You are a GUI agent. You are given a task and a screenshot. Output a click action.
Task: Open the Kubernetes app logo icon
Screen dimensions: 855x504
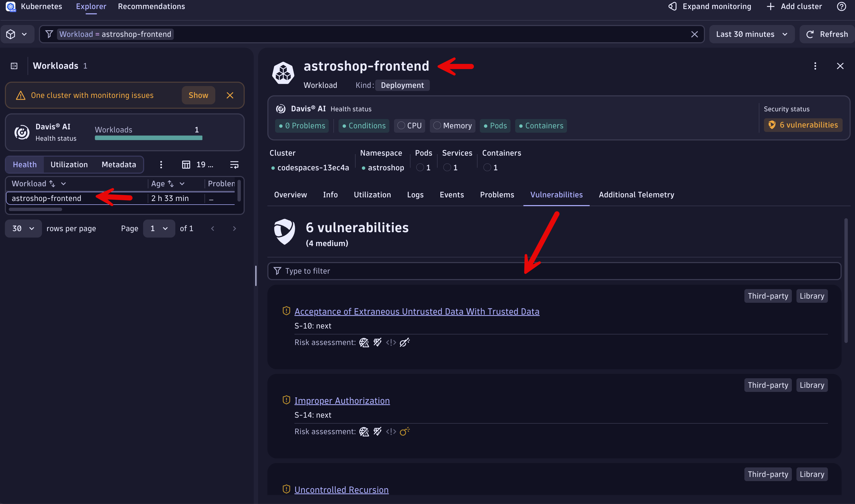tap(11, 6)
